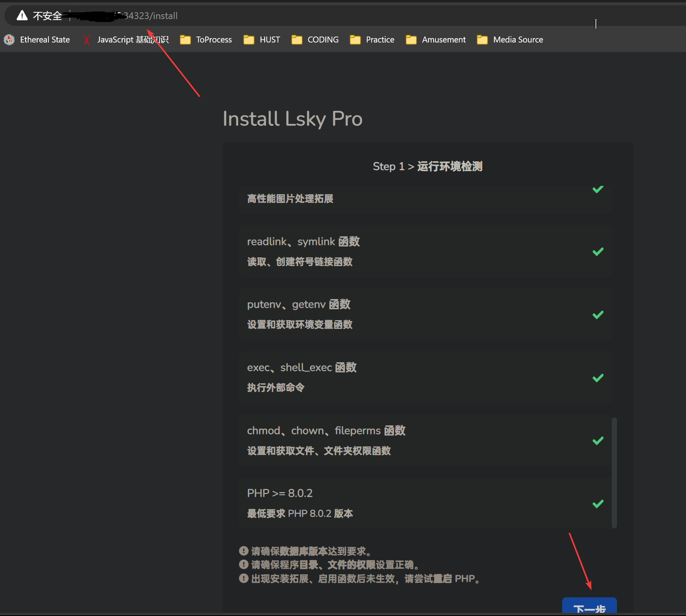Open the HUST bookmark folder
This screenshot has height=616, width=686.
[x=262, y=40]
